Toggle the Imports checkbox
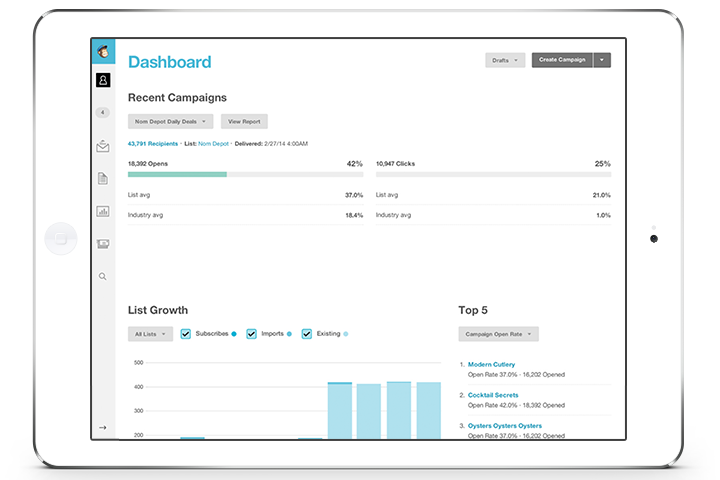The width and height of the screenshot is (720, 480). (x=251, y=334)
